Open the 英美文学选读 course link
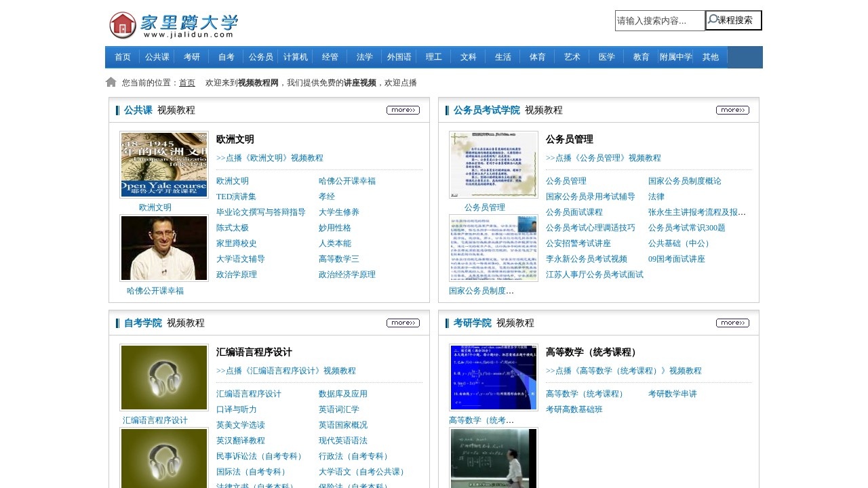This screenshot has width=868, height=488. point(241,425)
